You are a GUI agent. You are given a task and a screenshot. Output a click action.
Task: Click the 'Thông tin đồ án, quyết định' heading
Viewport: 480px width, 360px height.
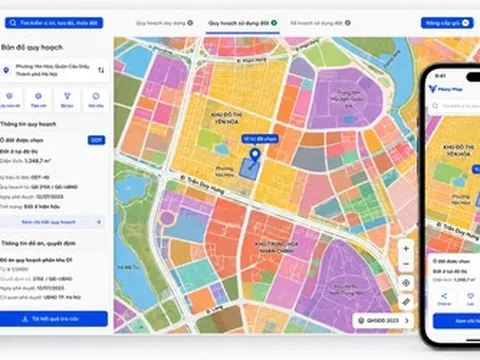pos(38,243)
